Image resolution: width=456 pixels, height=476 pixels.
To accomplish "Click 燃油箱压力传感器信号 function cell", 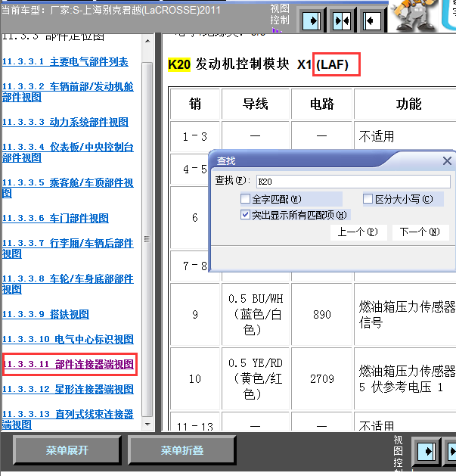I will point(407,315).
